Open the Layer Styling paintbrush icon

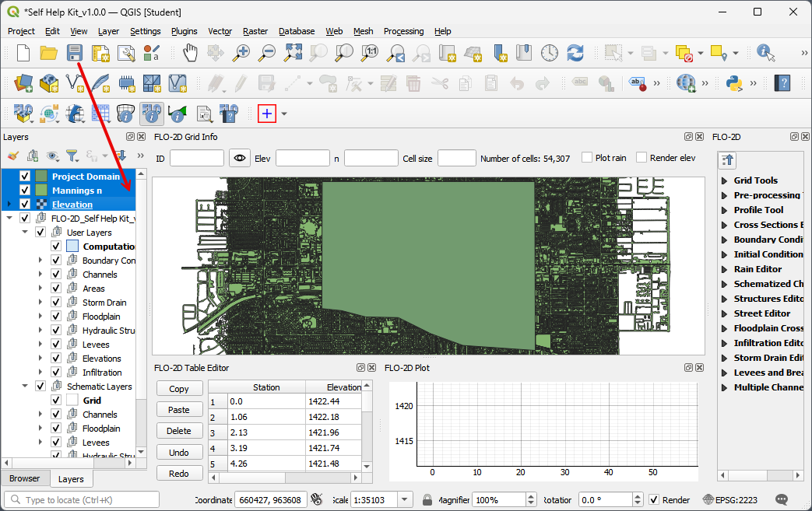[12, 156]
